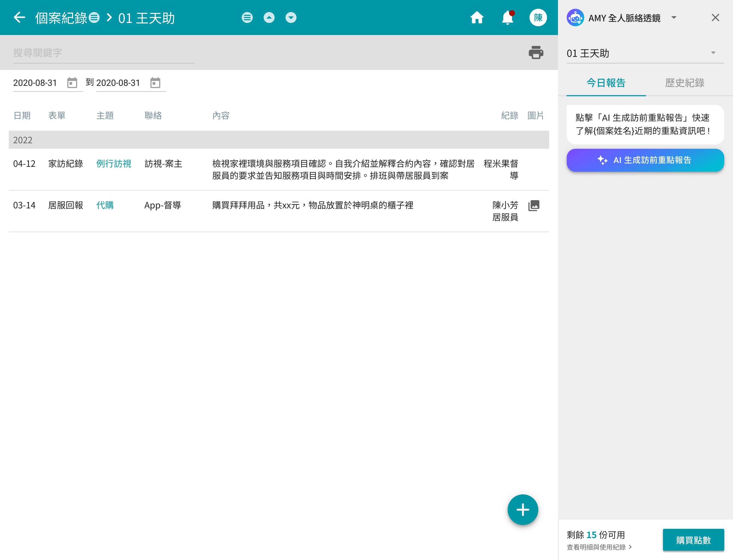The height and width of the screenshot is (560, 733).
Task: Click the back arrow icon
Action: (20, 17)
